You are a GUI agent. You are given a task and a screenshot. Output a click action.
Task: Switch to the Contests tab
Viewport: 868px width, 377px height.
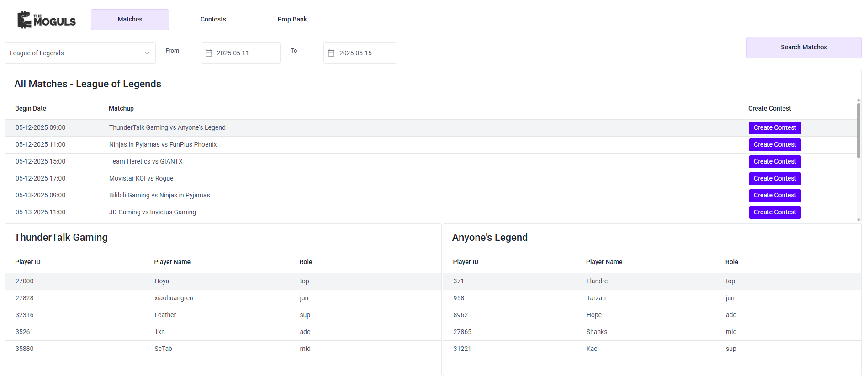point(213,20)
